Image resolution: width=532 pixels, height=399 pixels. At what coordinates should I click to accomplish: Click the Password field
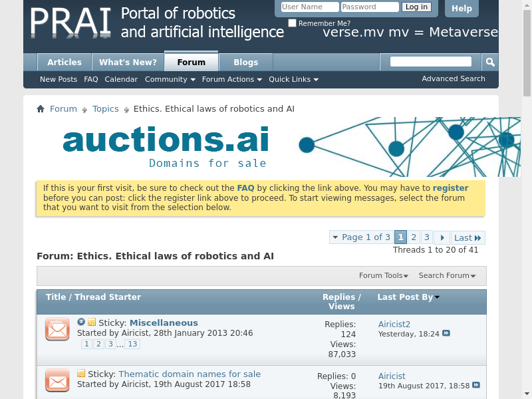370,7
